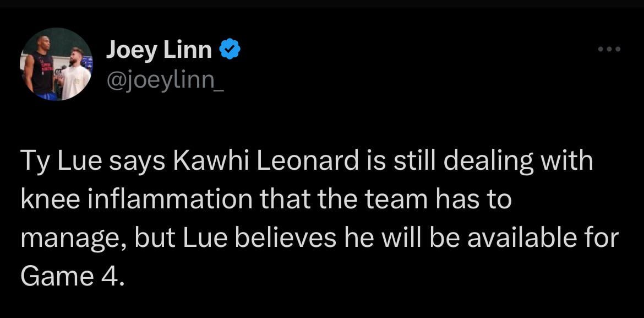644x318 pixels.
Task: Click the word "with" ending first line
Action: pos(570,161)
